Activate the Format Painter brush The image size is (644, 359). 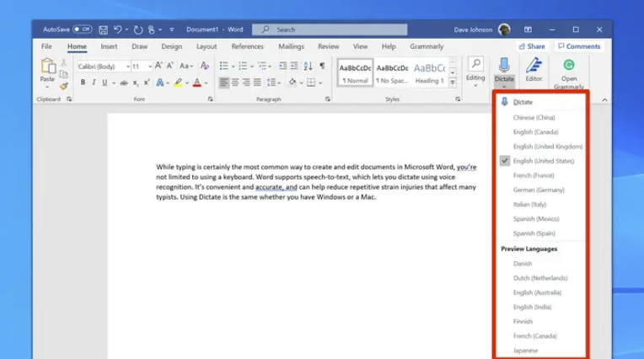point(64,86)
